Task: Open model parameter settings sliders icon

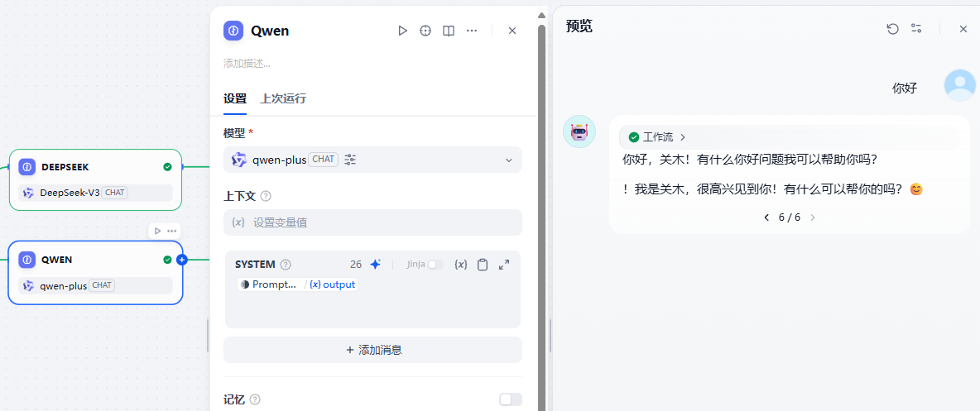Action: click(350, 160)
